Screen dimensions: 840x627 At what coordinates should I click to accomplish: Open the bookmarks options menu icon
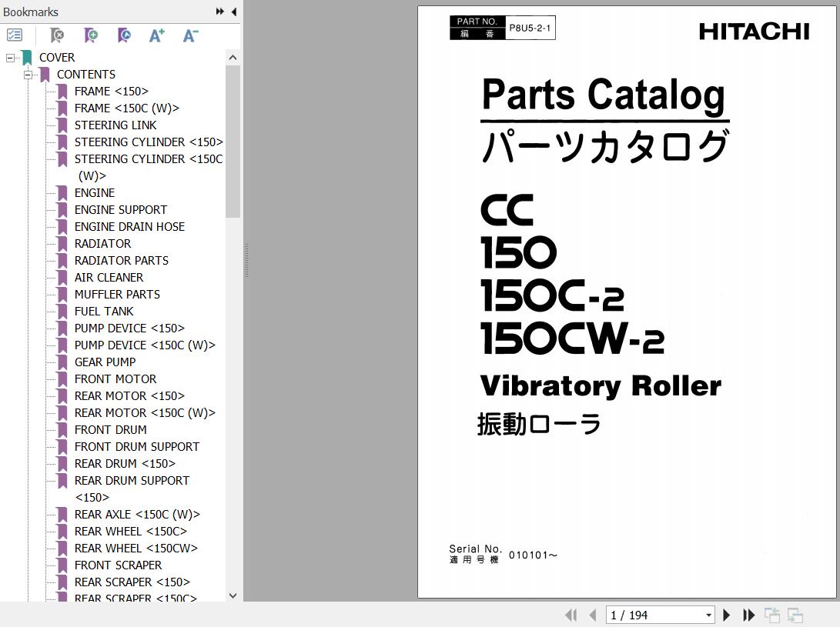click(x=15, y=35)
